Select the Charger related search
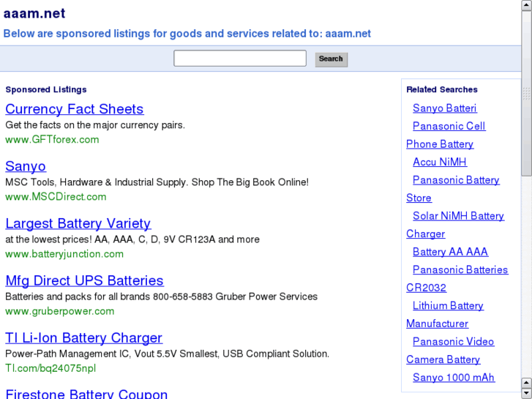The image size is (532, 399). [426, 234]
